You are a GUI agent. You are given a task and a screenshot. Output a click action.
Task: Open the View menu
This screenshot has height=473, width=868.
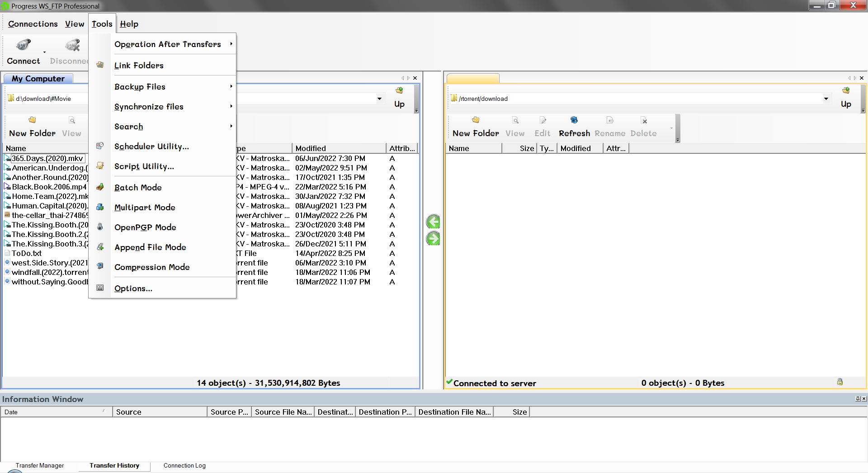75,24
